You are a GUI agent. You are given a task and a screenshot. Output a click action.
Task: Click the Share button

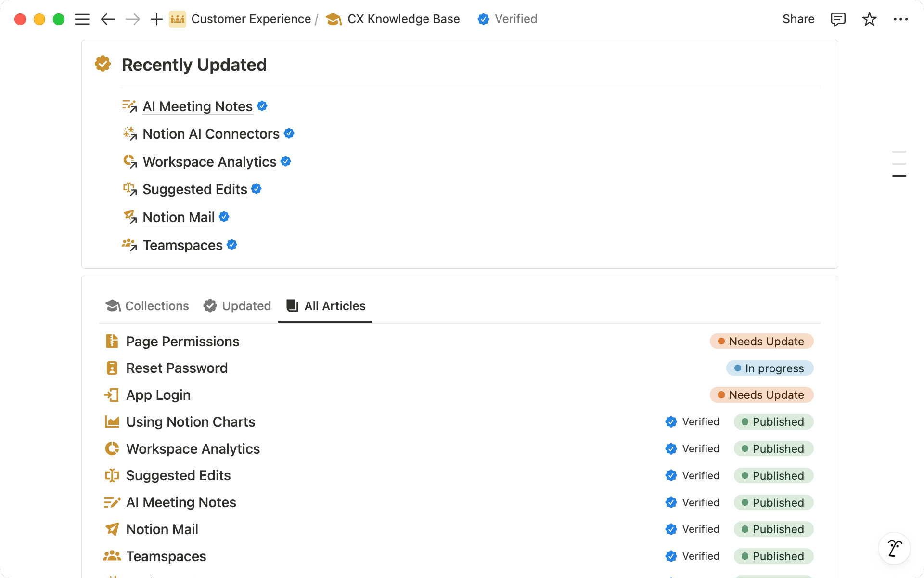(x=798, y=19)
